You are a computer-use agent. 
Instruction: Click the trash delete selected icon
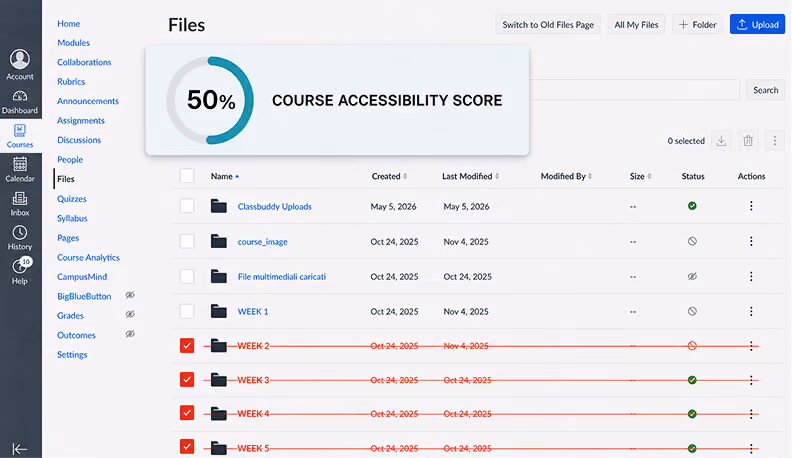(748, 141)
